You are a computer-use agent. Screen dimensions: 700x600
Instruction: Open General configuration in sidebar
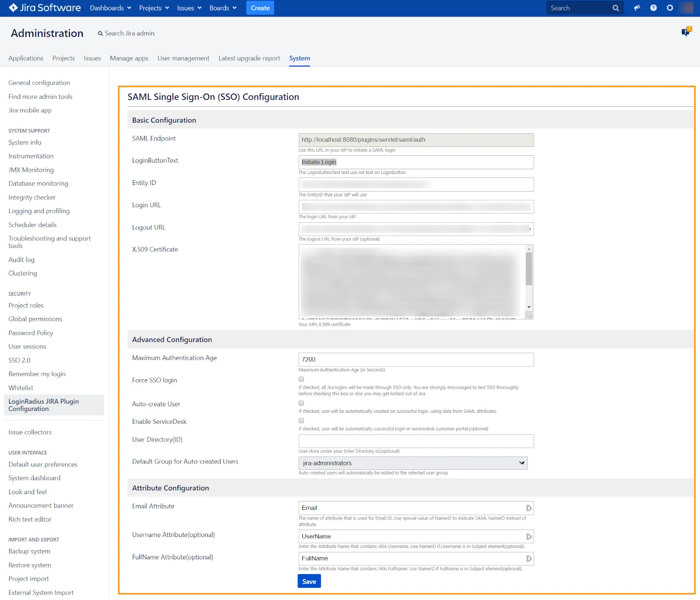(39, 83)
